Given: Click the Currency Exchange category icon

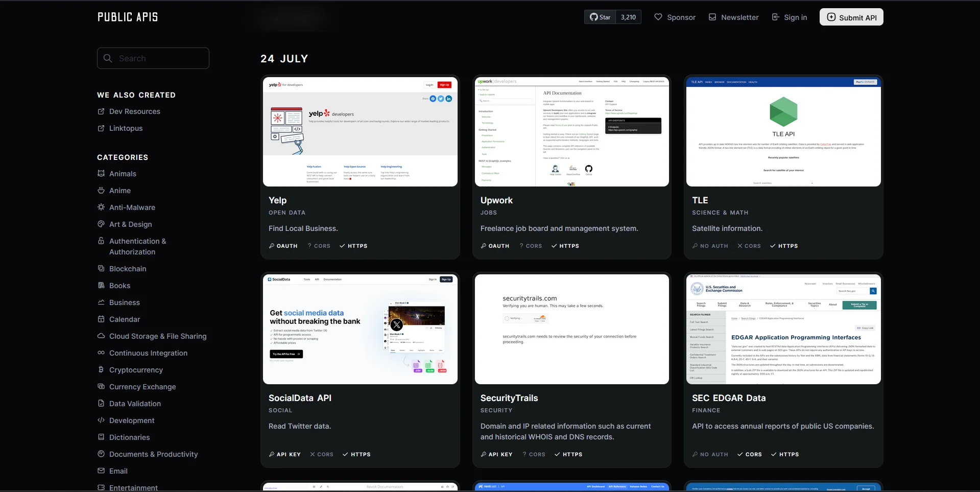Looking at the screenshot, I should (101, 386).
